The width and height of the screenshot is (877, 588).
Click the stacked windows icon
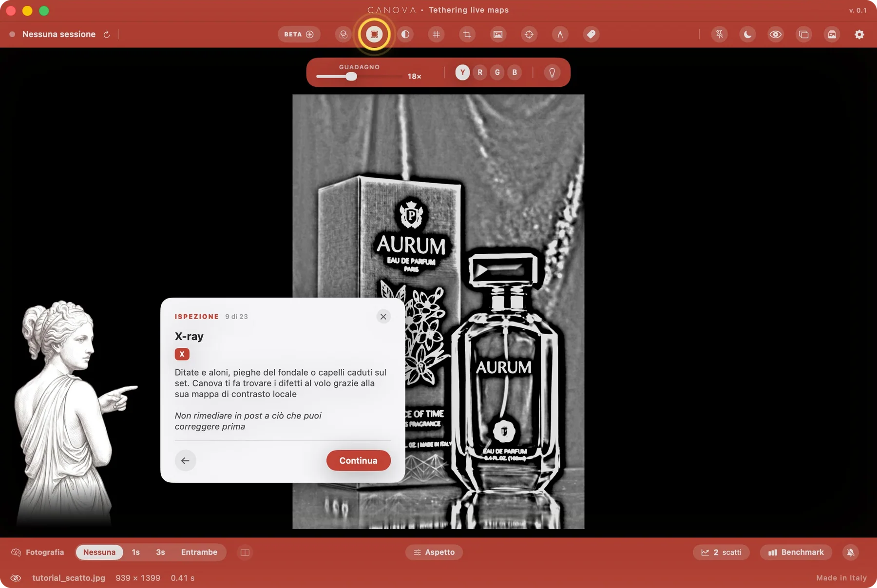coord(804,34)
